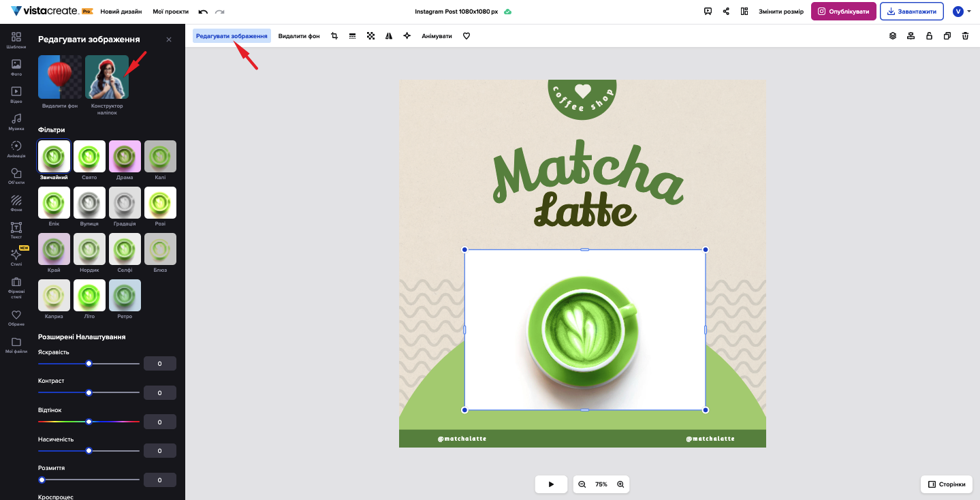Select the crop tool in the image toolbar
The height and width of the screenshot is (500, 980).
pyautogui.click(x=334, y=36)
